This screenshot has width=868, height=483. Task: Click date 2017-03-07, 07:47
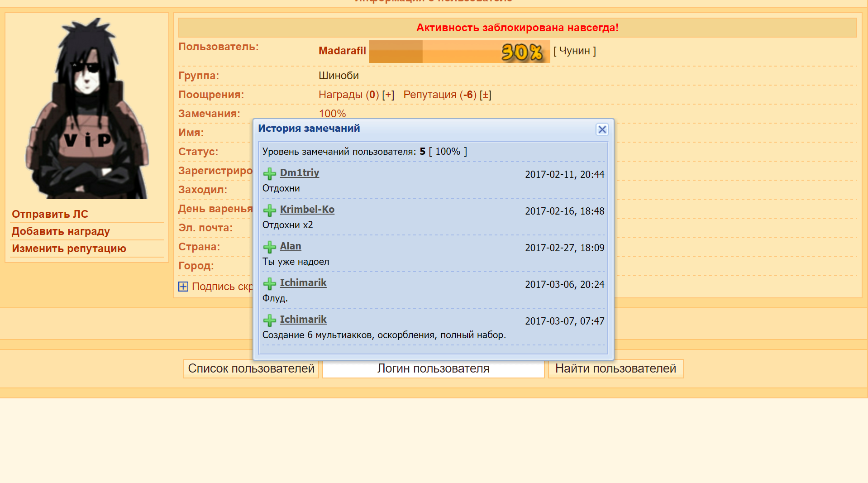(x=564, y=321)
